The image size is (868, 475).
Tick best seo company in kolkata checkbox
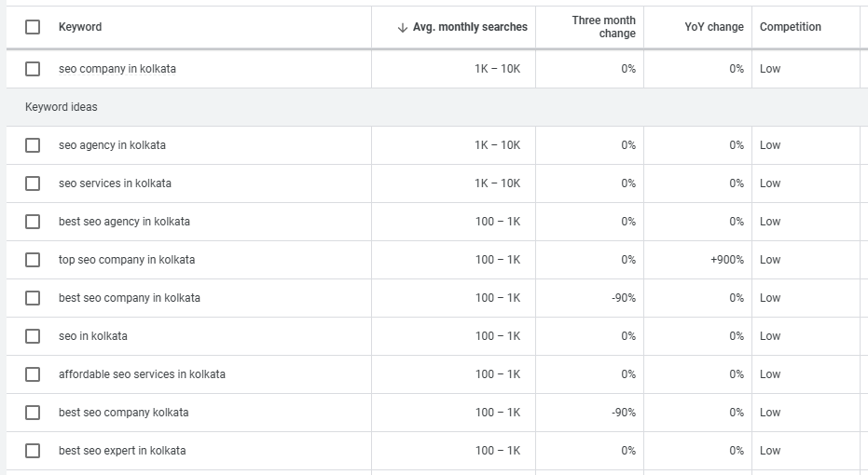(x=33, y=298)
